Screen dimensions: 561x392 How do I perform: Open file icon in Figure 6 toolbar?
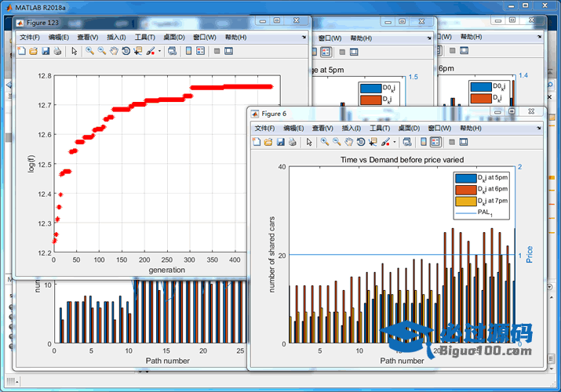click(x=268, y=142)
